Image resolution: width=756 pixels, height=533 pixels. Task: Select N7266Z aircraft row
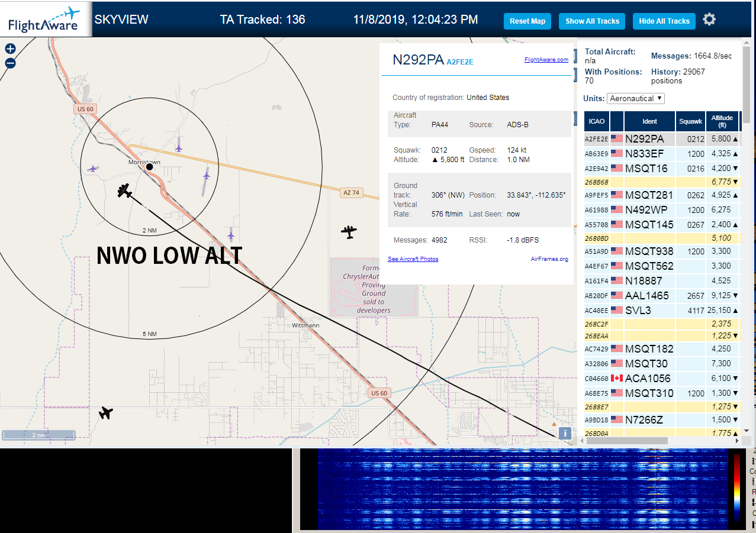[661, 419]
